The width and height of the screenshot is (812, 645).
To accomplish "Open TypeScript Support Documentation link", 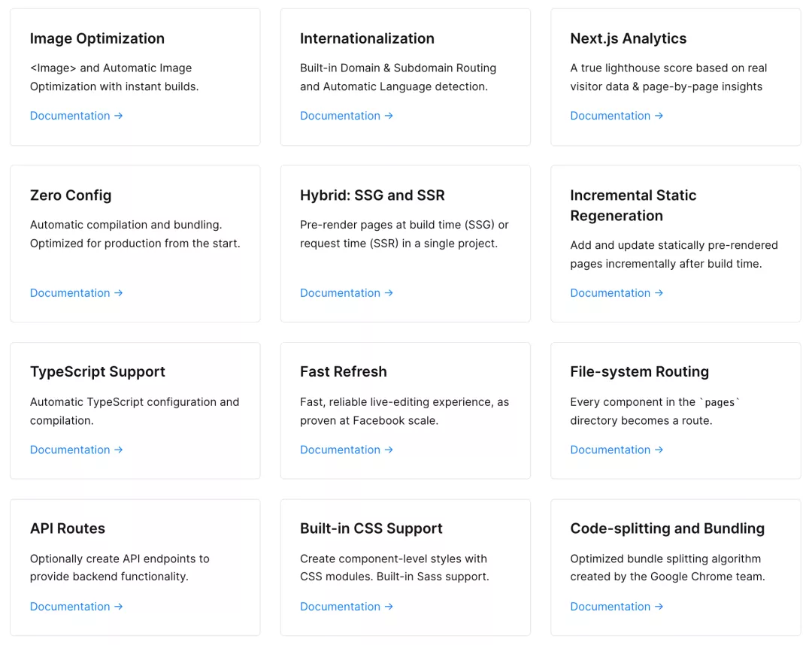I will pyautogui.click(x=76, y=450).
